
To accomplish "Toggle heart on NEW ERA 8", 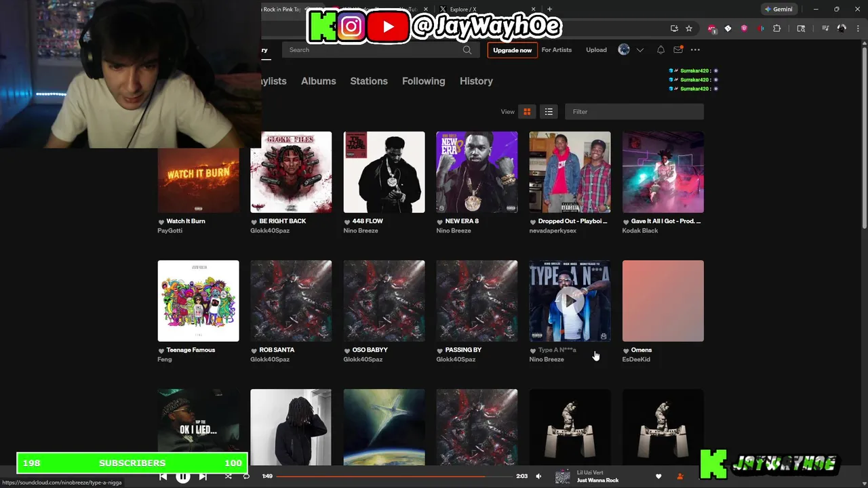I will [440, 222].
